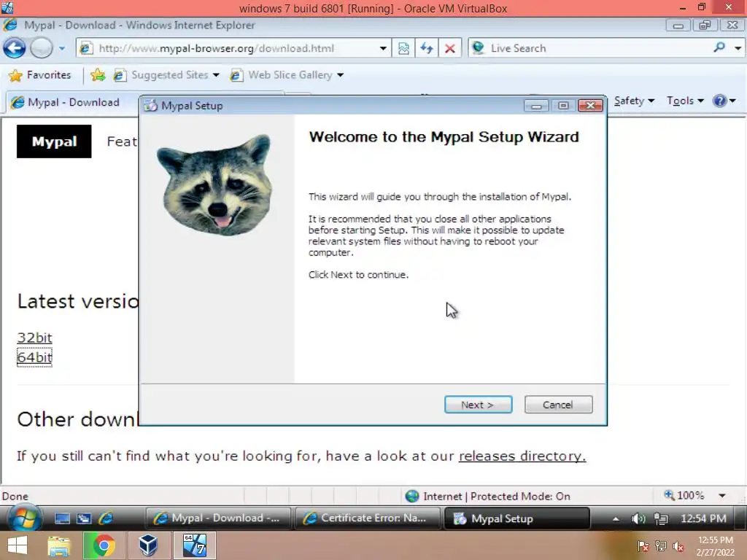The width and height of the screenshot is (747, 560).
Task: Open the releases directory link
Action: (522, 456)
